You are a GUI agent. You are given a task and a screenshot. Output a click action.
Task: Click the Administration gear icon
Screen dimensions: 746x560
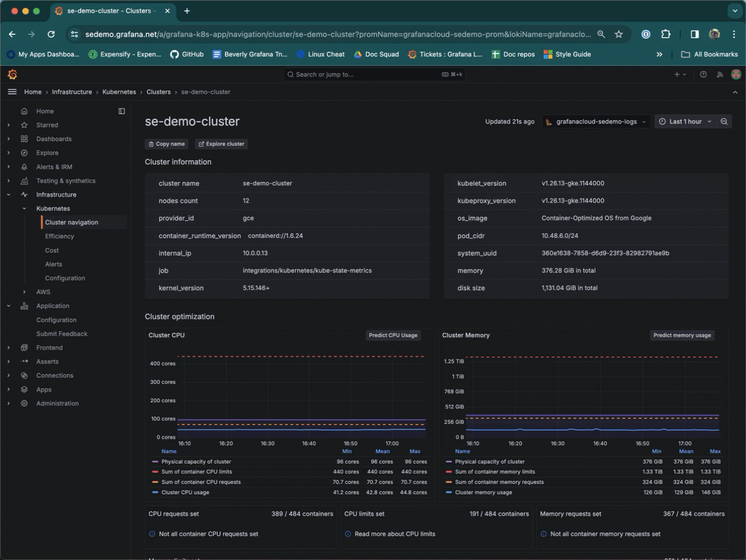point(24,403)
